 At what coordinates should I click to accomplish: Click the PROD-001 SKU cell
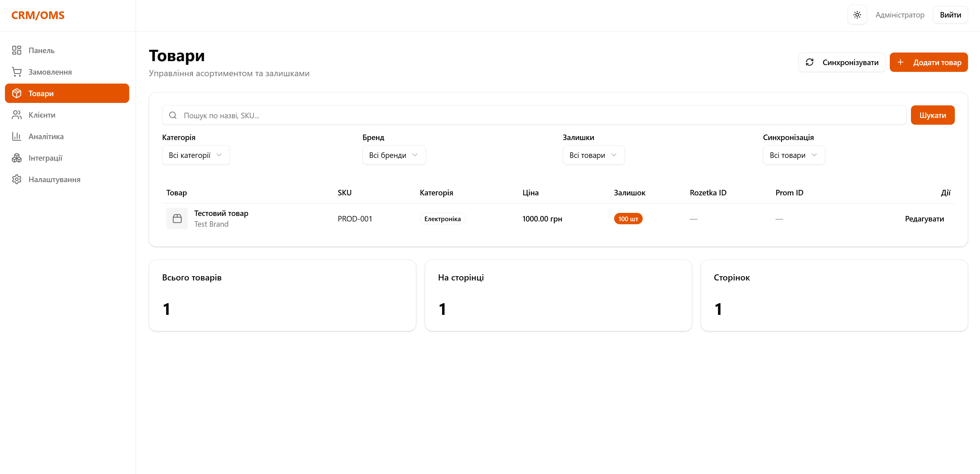point(354,218)
